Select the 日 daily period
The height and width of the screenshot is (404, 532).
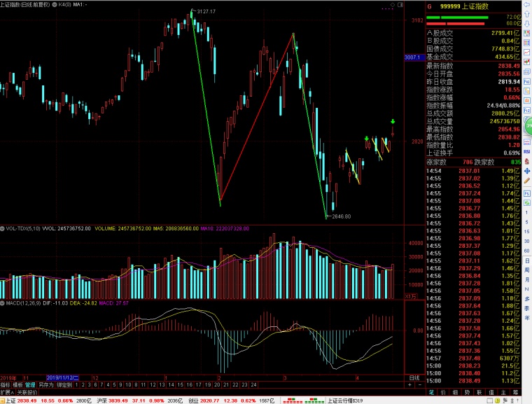[527, 260]
